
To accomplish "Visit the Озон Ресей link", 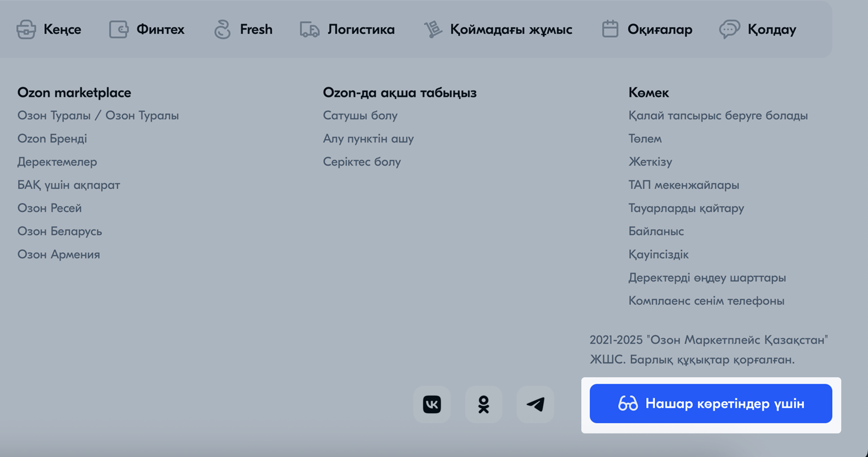I will 49,208.
